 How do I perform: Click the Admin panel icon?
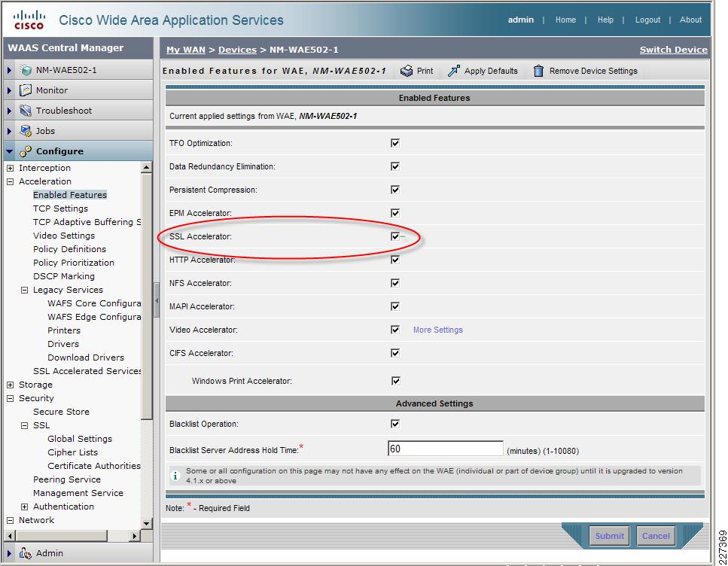pyautogui.click(x=25, y=553)
